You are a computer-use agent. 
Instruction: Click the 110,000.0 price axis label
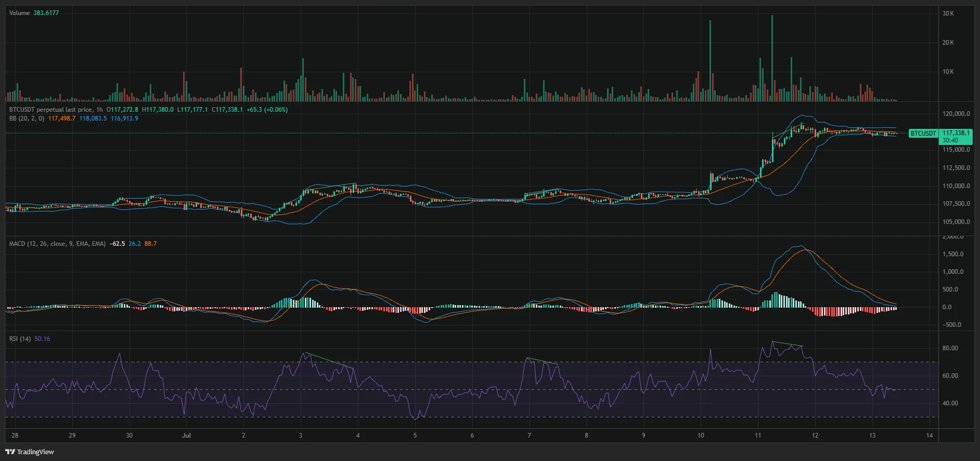coord(956,186)
